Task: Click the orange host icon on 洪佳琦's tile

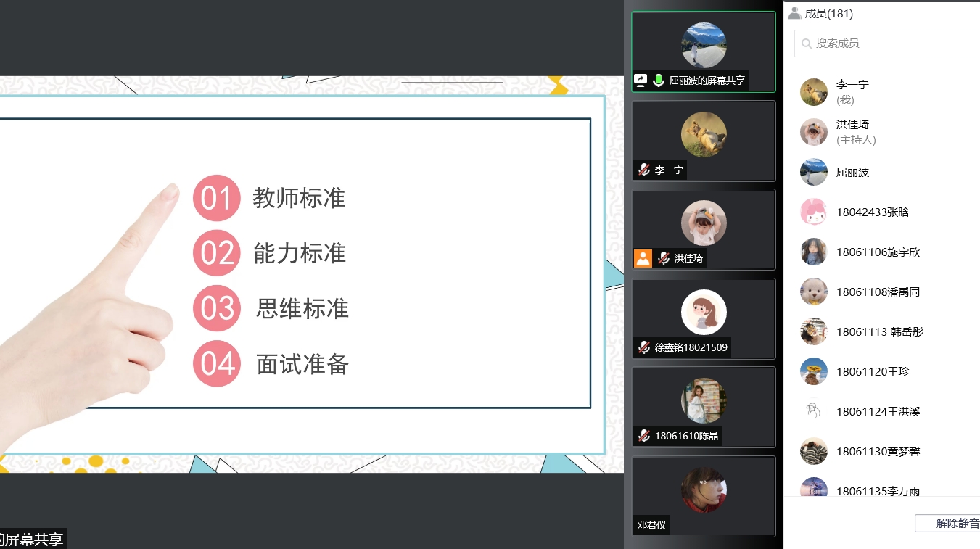Action: coord(643,258)
